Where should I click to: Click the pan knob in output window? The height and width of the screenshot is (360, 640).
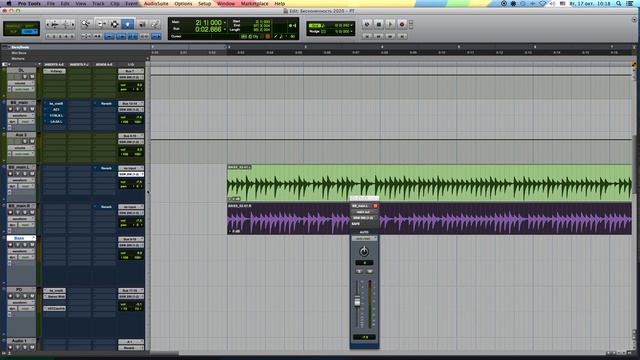tap(364, 251)
